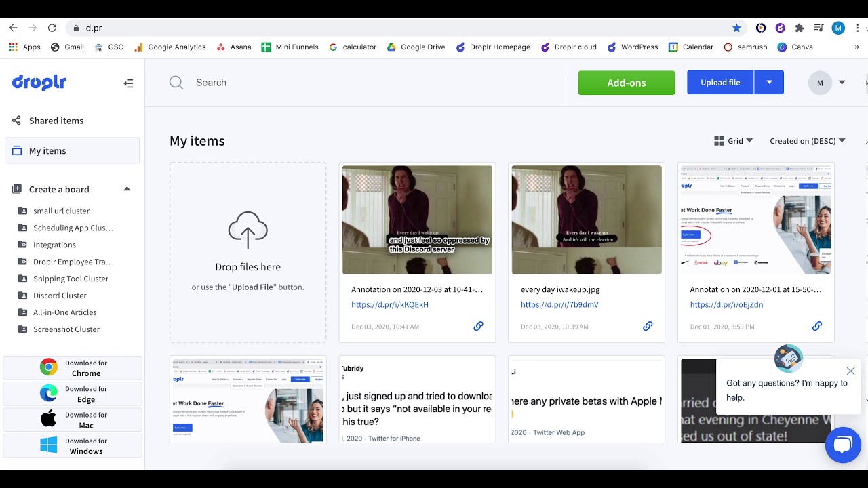Click the green Add-ons button
868x488 pixels.
point(627,83)
